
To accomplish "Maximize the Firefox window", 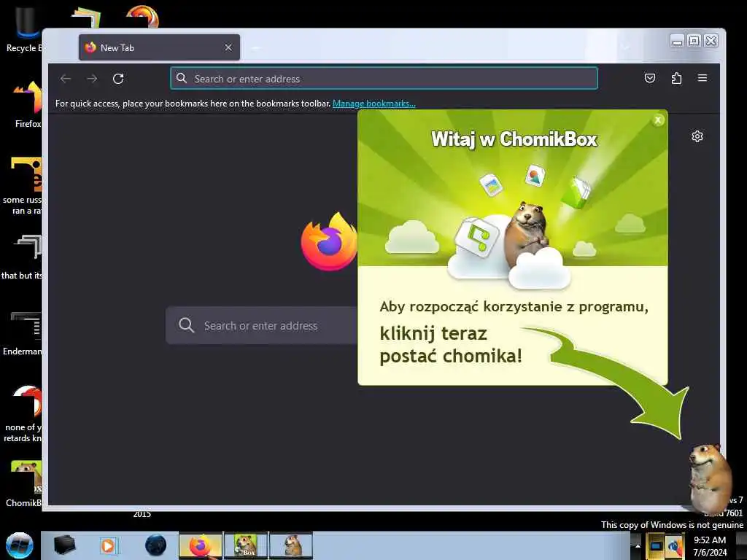I will point(694,42).
